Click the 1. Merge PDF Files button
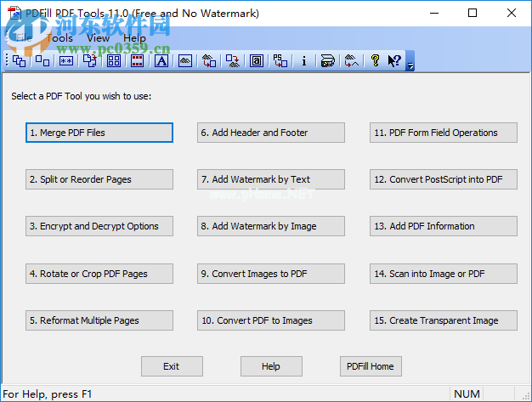Viewport: 532px width, 402px height. [x=99, y=133]
